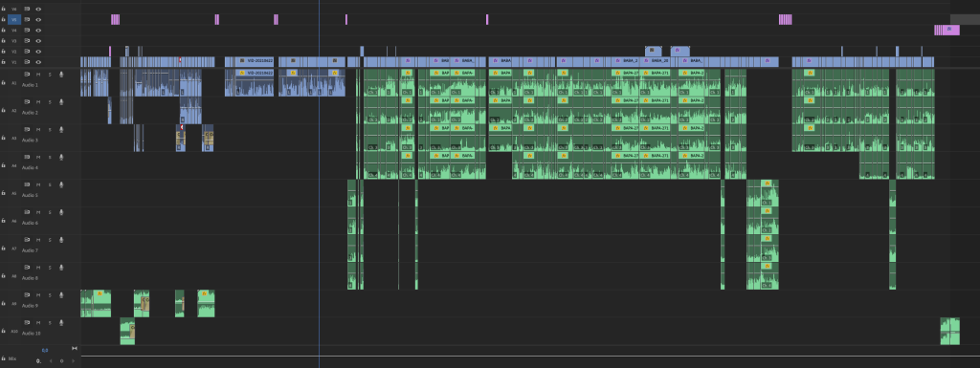Enable voice-over record on Audio 5
The image size is (980, 368).
pos(61,184)
